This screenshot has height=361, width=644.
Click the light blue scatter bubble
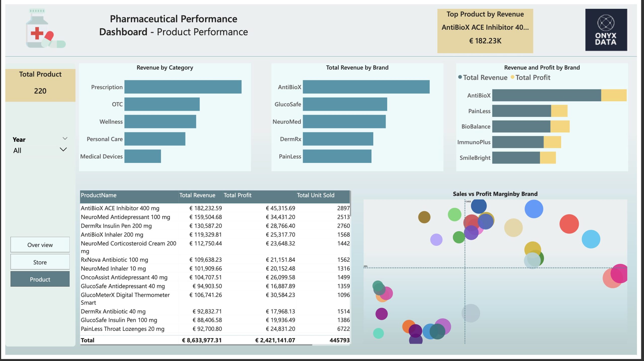point(591,239)
